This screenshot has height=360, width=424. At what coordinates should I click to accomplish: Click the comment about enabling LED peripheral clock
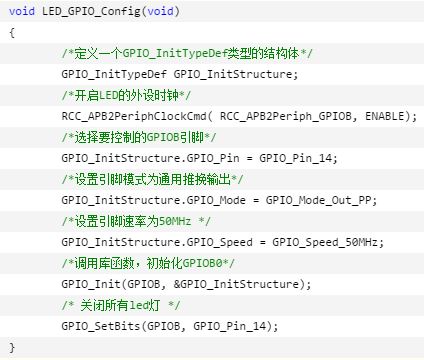pos(126,95)
